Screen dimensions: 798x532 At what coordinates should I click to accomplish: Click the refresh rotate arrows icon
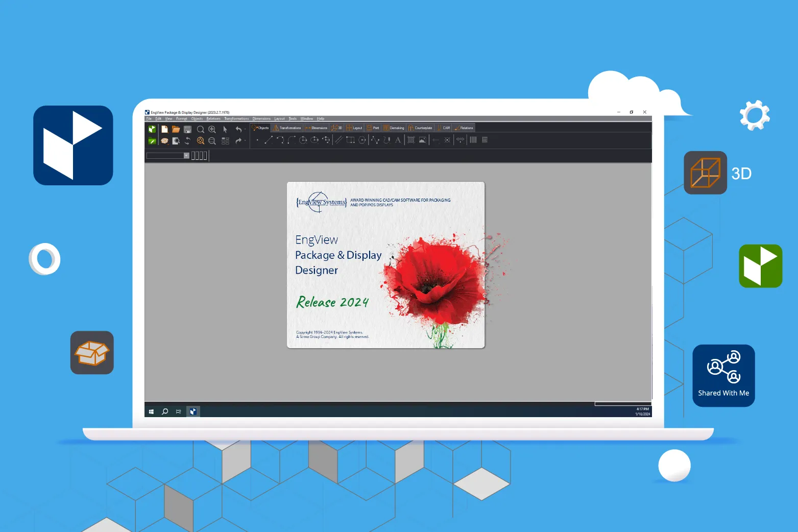point(187,141)
